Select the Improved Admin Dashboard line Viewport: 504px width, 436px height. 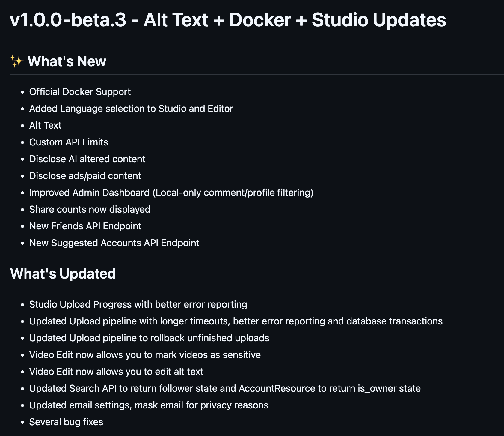click(x=171, y=193)
